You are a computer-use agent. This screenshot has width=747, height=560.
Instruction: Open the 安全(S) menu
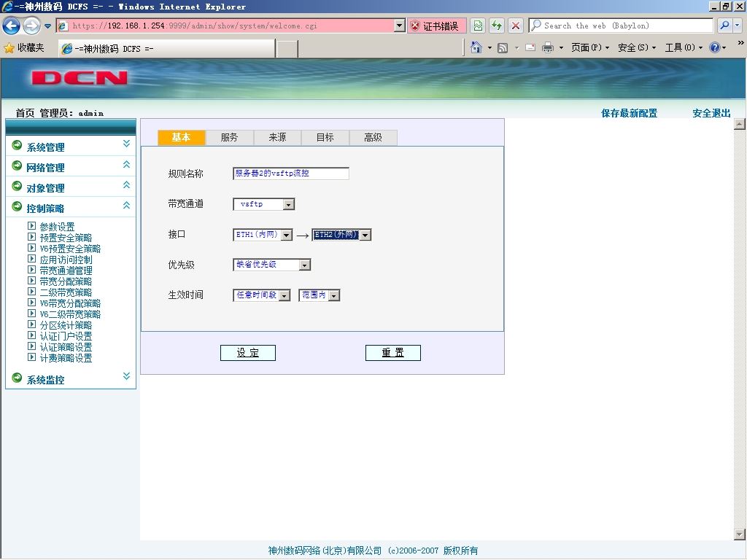point(636,47)
